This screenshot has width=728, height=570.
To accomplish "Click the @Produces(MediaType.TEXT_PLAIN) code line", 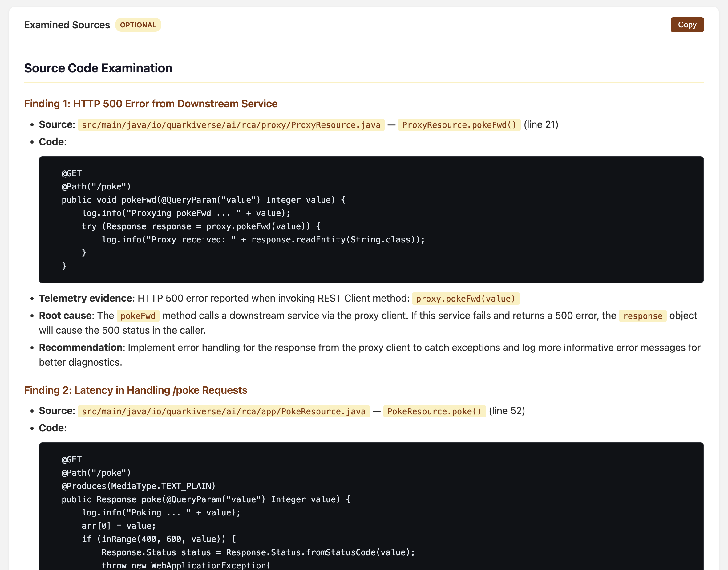I will pyautogui.click(x=138, y=486).
